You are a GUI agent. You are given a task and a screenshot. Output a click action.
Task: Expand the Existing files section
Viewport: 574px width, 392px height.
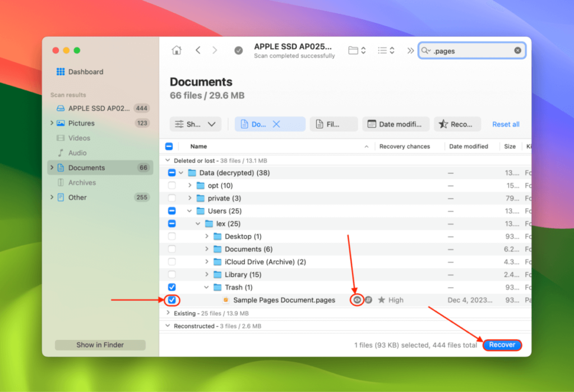click(168, 313)
